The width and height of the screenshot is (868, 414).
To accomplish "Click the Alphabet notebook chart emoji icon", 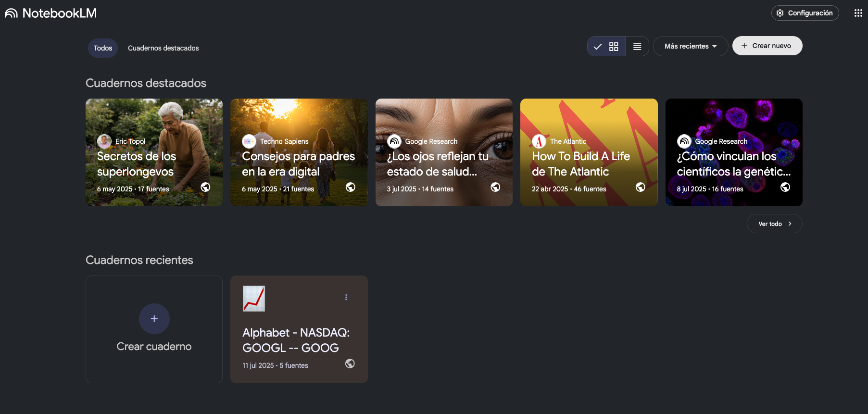I will pyautogui.click(x=254, y=299).
